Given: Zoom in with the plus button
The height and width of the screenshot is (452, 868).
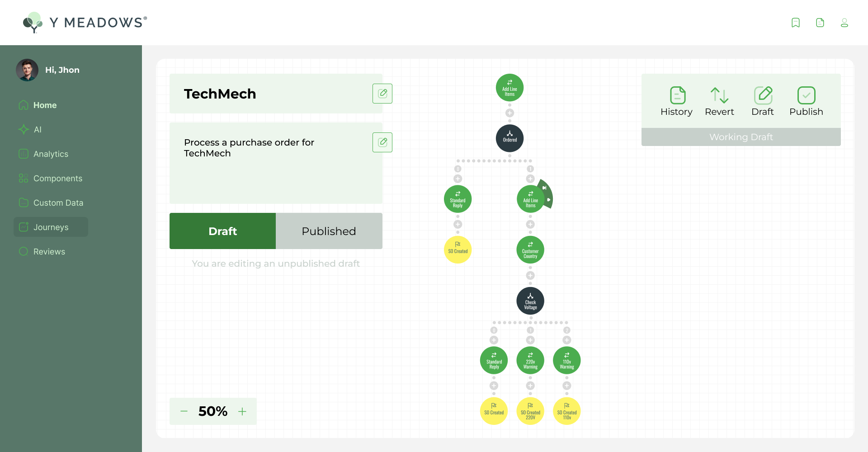Looking at the screenshot, I should pos(242,411).
